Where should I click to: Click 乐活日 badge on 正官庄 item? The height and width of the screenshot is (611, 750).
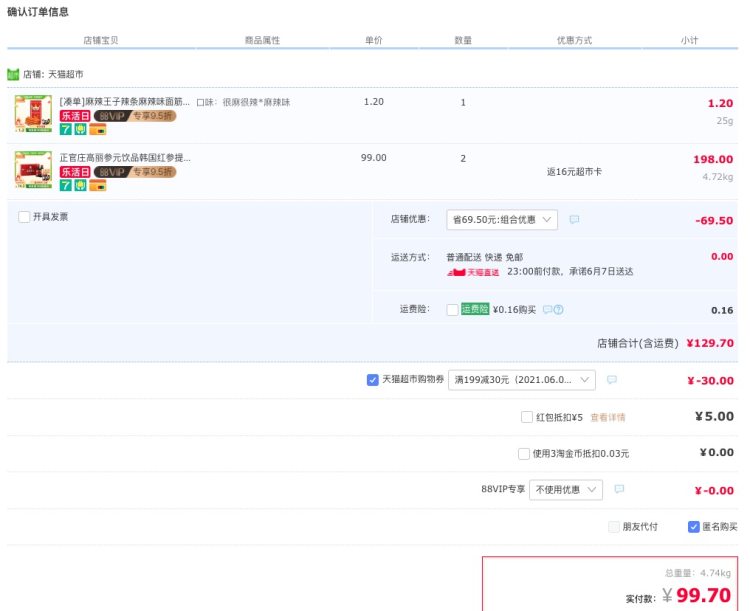coord(75,172)
